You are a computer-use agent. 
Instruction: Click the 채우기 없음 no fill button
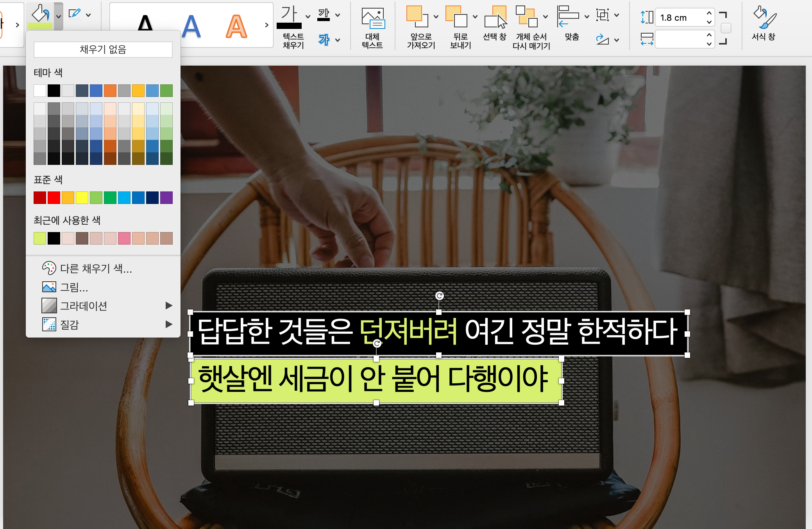coord(103,50)
